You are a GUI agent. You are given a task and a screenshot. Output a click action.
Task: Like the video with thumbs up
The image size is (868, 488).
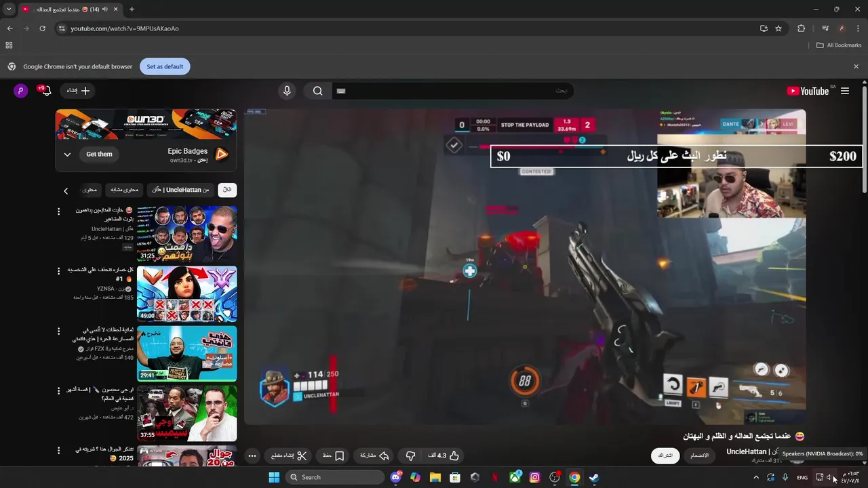tap(444, 455)
